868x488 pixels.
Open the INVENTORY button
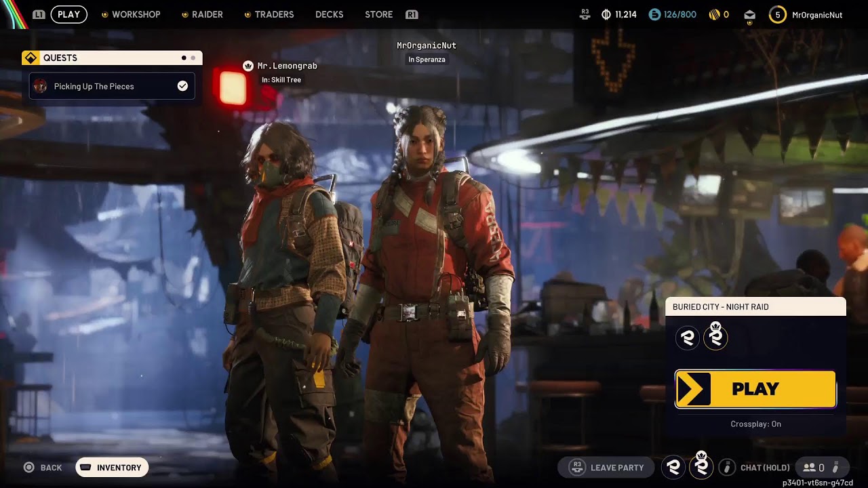tap(112, 468)
